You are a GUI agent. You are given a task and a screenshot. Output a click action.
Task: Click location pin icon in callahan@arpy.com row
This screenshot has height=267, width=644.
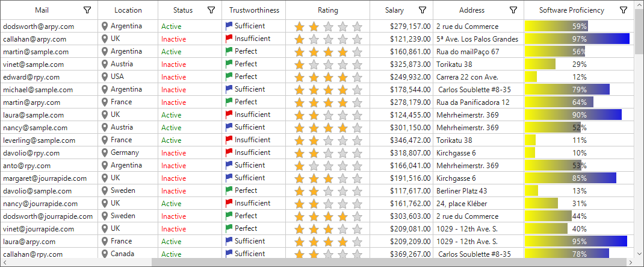pos(105,39)
